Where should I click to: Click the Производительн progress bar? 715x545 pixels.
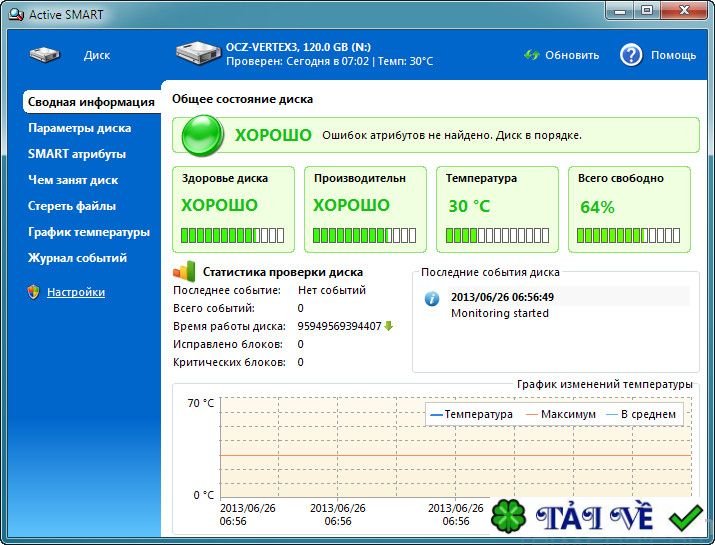(x=364, y=235)
